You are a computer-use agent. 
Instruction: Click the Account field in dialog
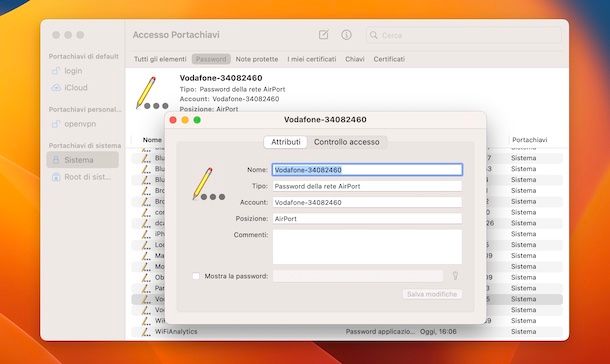point(367,203)
